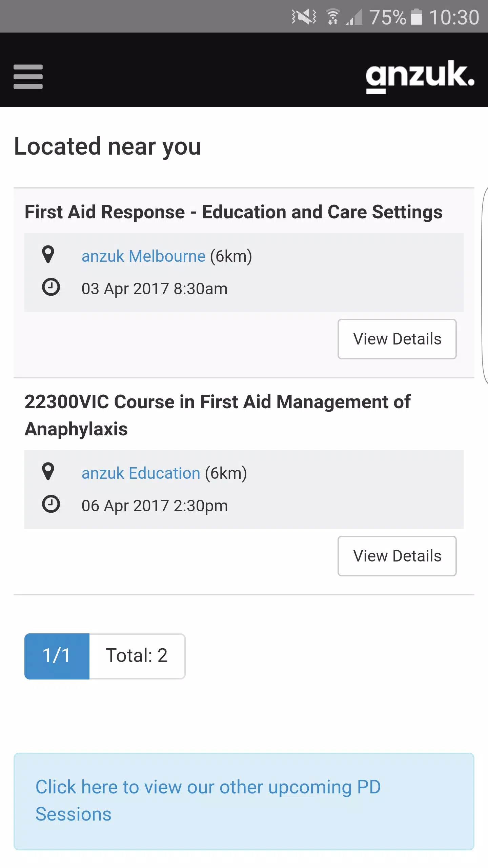Tap the Wi-Fi status icon
The height and width of the screenshot is (868, 488).
[x=333, y=17]
